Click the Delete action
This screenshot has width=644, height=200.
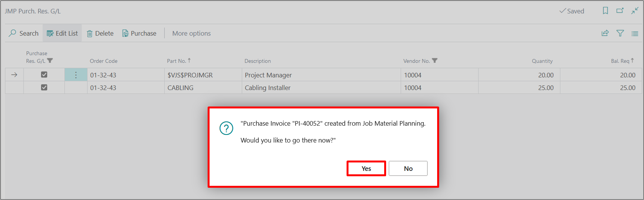(x=100, y=33)
